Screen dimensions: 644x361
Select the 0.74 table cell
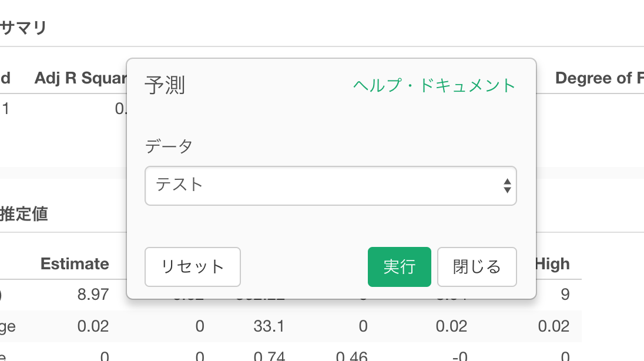pos(270,356)
